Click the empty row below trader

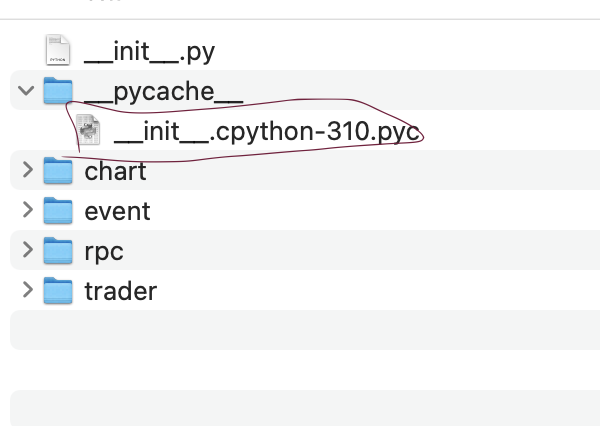300,330
